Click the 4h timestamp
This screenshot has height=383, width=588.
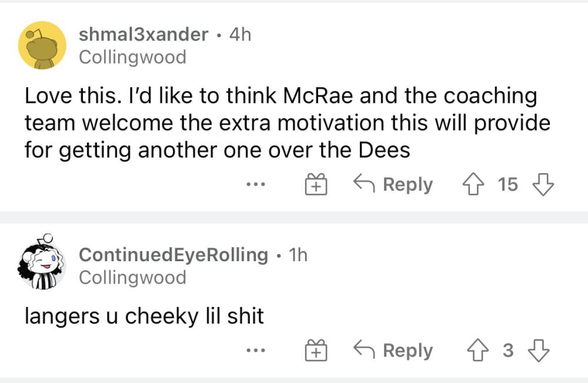pyautogui.click(x=240, y=35)
